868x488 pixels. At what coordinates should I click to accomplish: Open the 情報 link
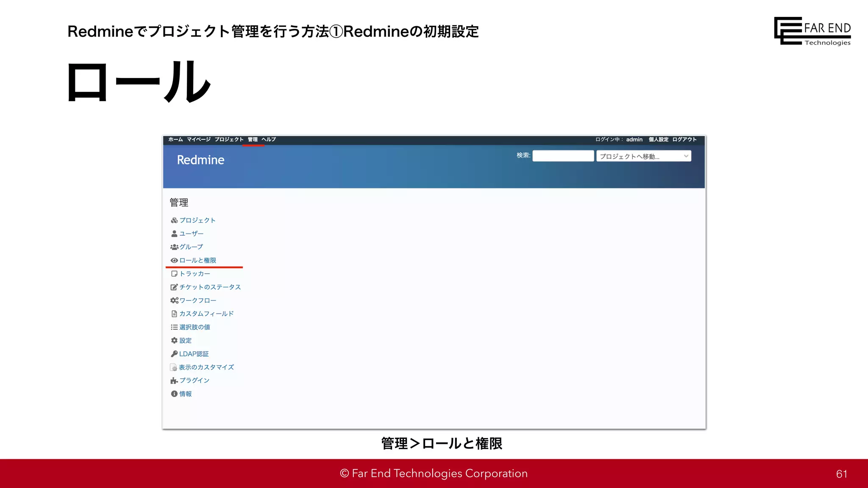tap(186, 394)
